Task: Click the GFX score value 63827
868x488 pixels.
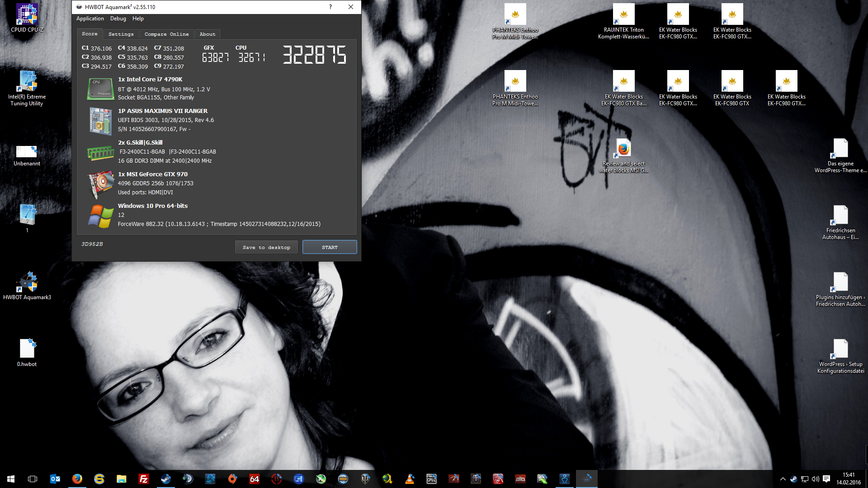Action: [x=215, y=57]
